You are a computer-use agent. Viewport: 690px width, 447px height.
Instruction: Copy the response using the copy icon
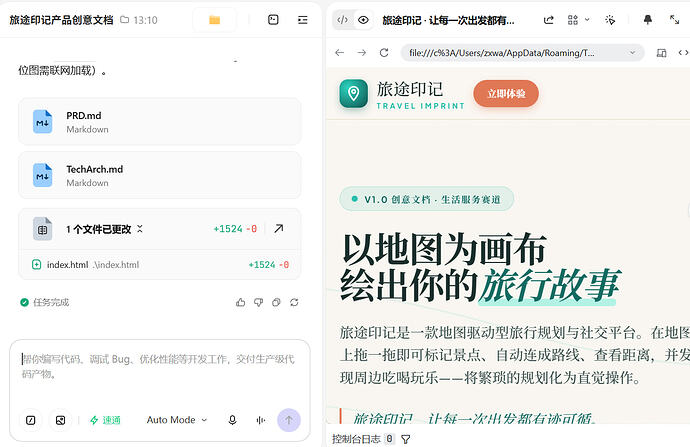(276, 302)
